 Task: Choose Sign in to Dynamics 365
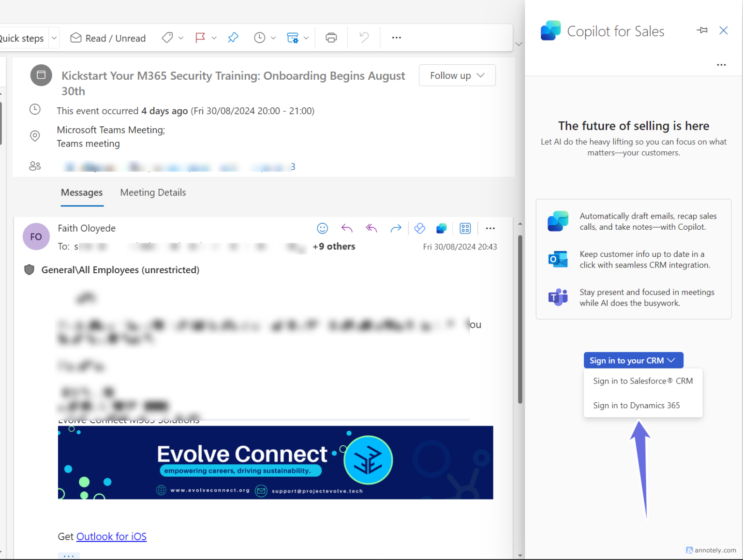click(637, 405)
